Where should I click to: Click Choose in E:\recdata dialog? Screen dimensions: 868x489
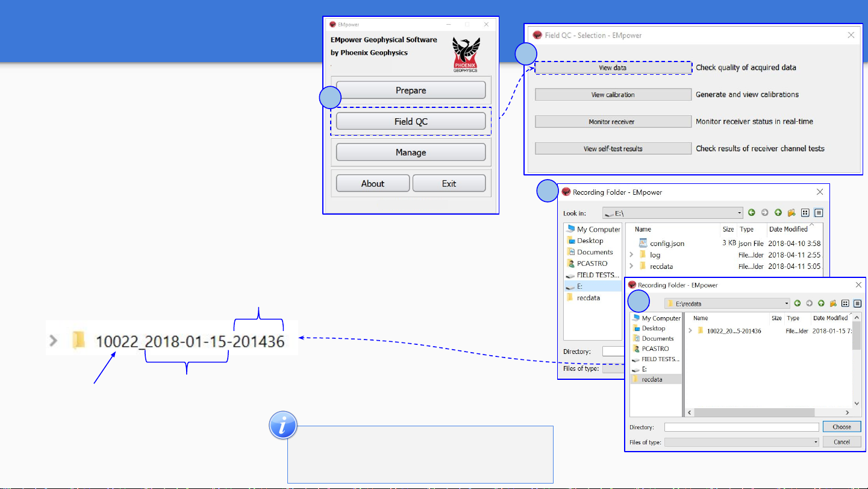click(x=841, y=427)
